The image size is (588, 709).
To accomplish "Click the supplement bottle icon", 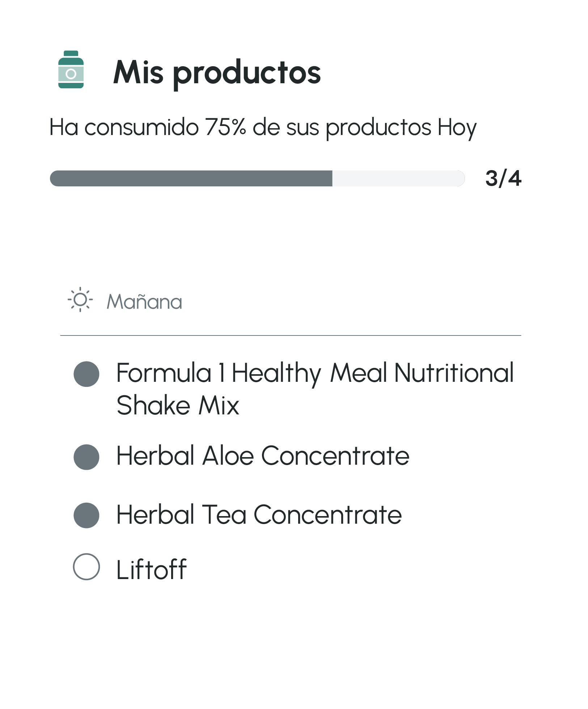I will (x=71, y=69).
